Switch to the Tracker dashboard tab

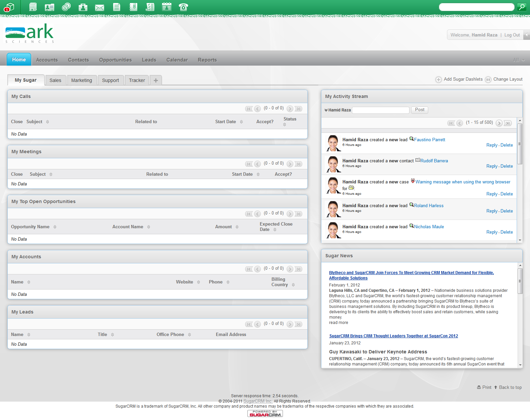click(x=137, y=80)
